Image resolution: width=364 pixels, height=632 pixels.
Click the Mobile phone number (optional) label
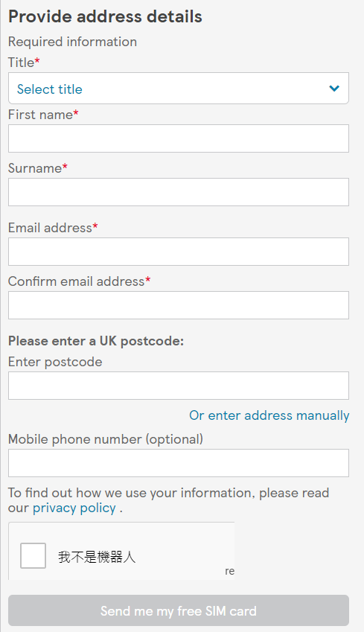click(x=106, y=439)
